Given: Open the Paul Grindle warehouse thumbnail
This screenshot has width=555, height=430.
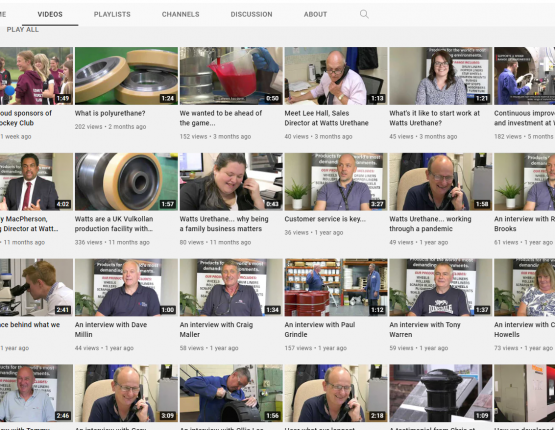Looking at the screenshot, I should coord(336,287).
